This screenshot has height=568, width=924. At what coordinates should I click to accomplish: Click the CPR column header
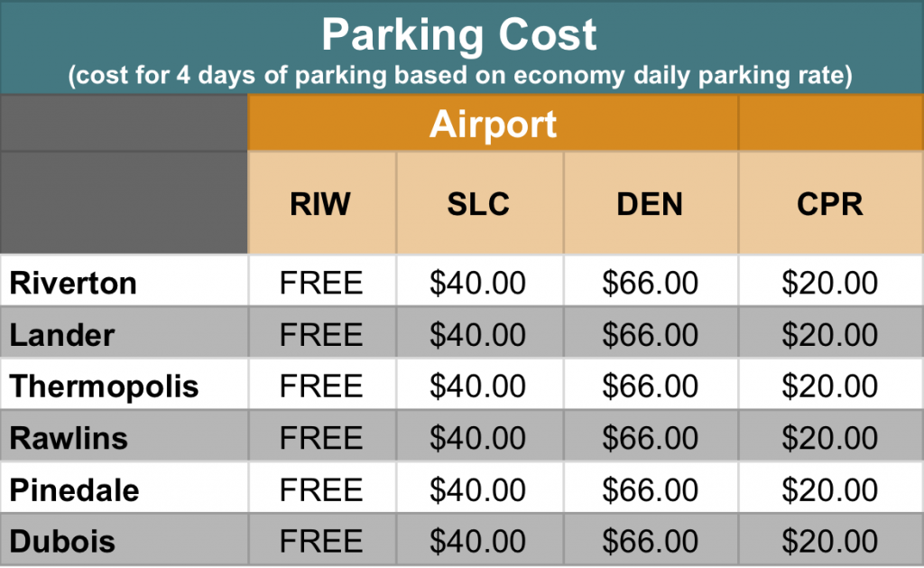point(831,203)
